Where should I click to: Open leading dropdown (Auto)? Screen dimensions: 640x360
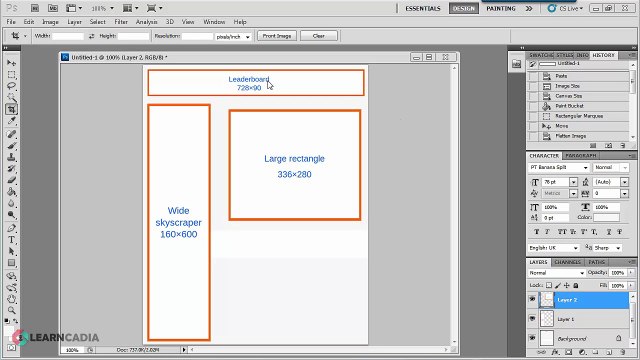click(624, 182)
